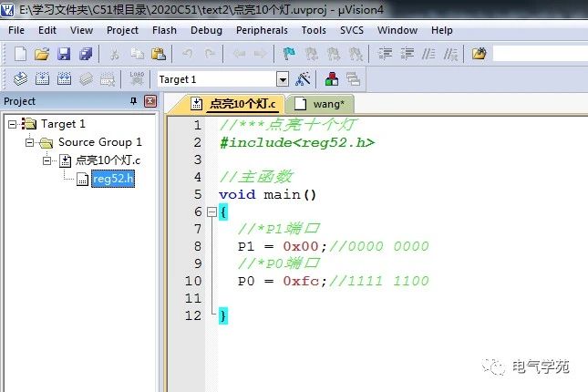Close the Project panel
The width and height of the screenshot is (588, 392).
click(x=150, y=101)
